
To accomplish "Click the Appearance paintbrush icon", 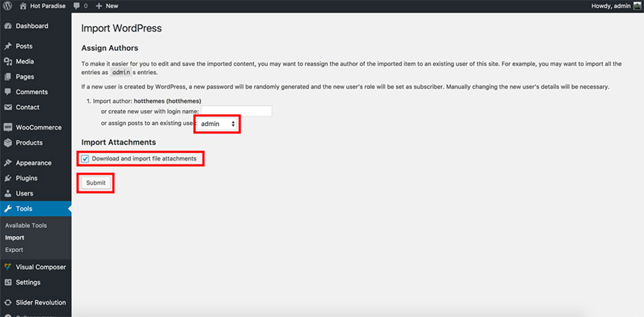I will [8, 163].
